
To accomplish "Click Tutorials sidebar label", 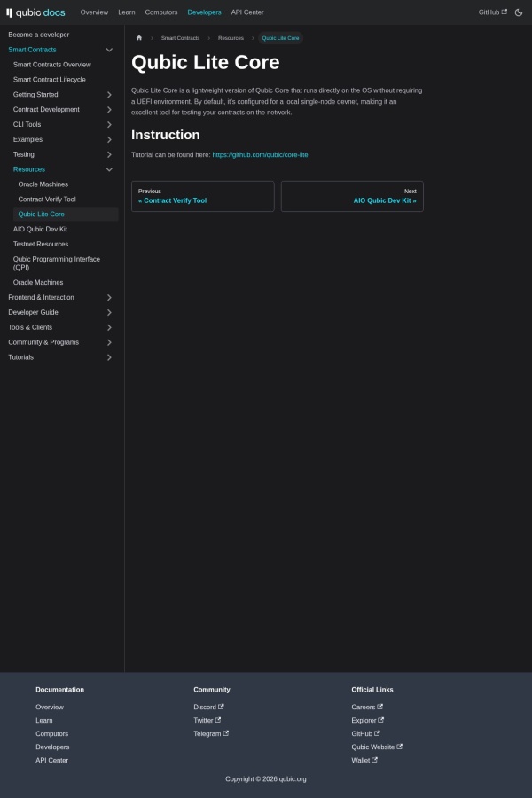I will point(21,357).
